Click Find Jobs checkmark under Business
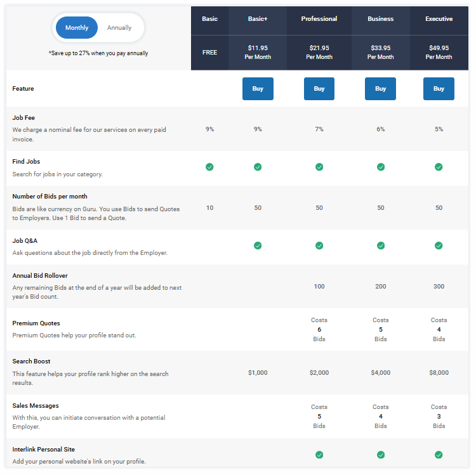The height and width of the screenshot is (475, 476). (381, 167)
